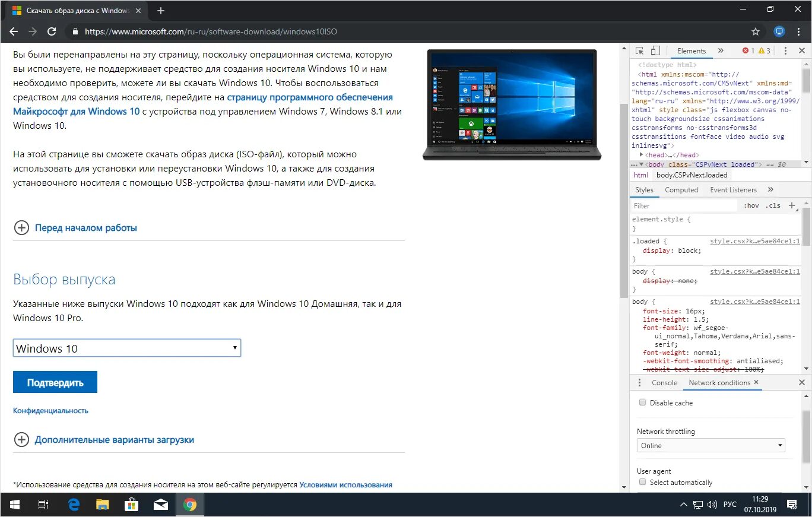Reload the page

click(x=52, y=31)
